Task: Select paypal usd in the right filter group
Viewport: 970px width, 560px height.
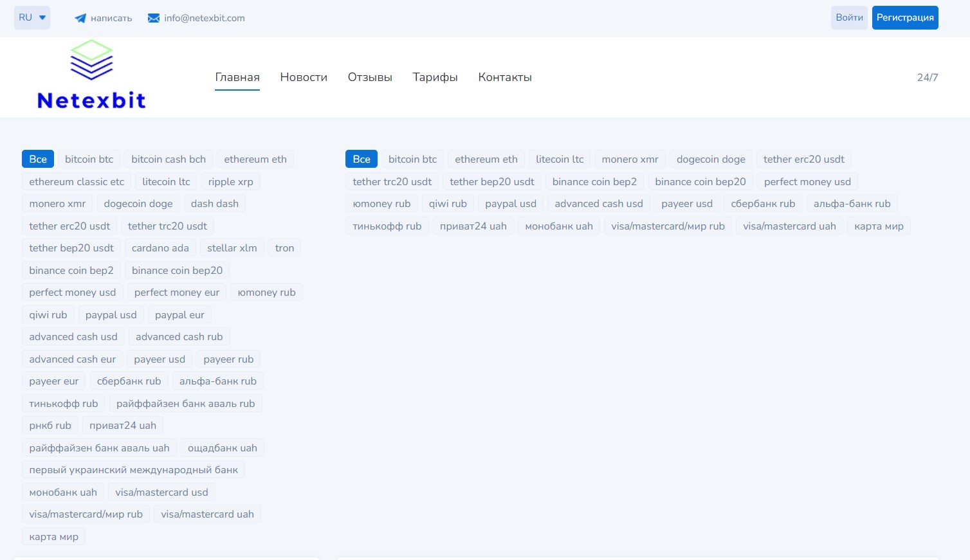Action: pos(511,204)
